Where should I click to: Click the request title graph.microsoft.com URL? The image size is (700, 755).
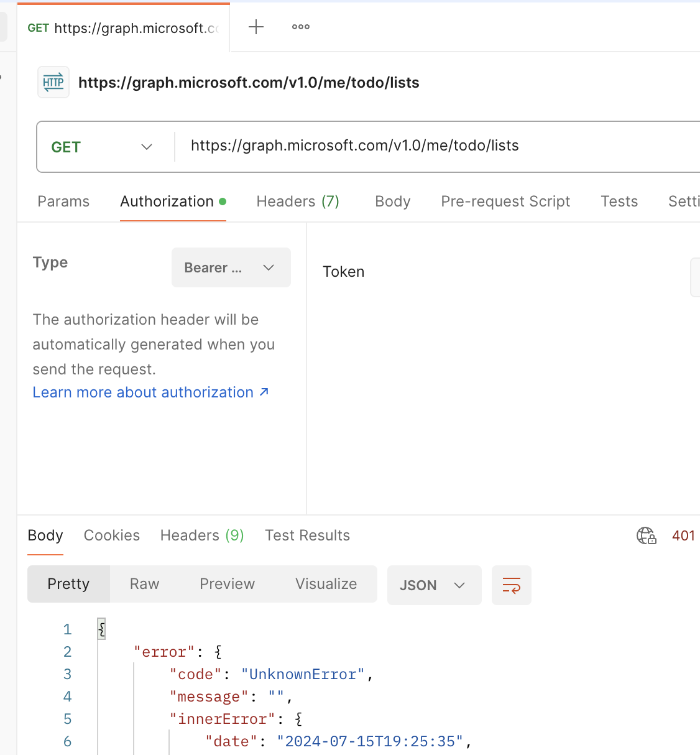coord(249,83)
